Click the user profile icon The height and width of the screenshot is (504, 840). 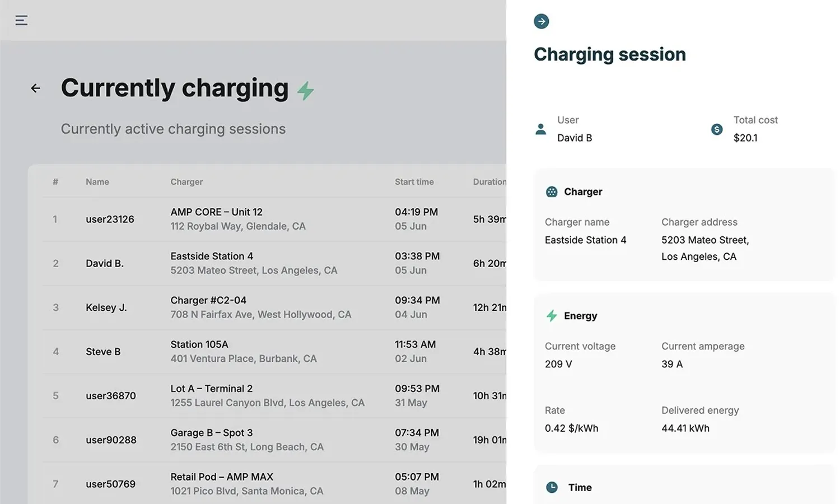[540, 129]
